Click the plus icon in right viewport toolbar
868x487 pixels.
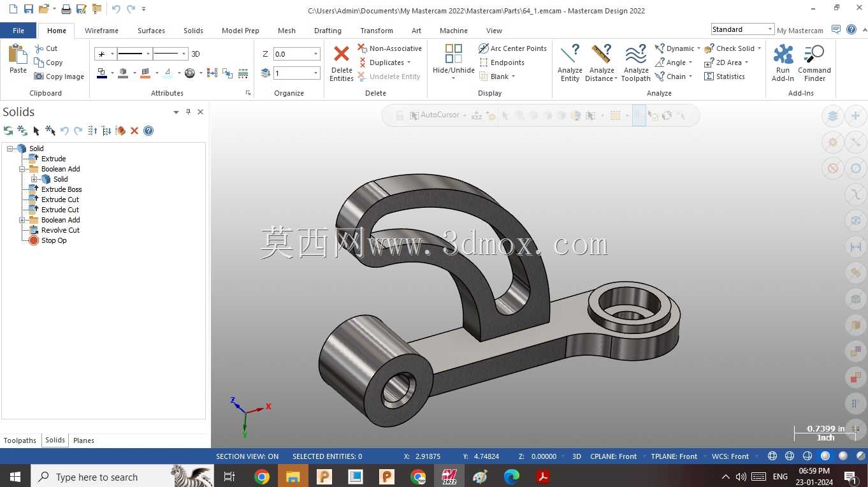[x=855, y=116]
